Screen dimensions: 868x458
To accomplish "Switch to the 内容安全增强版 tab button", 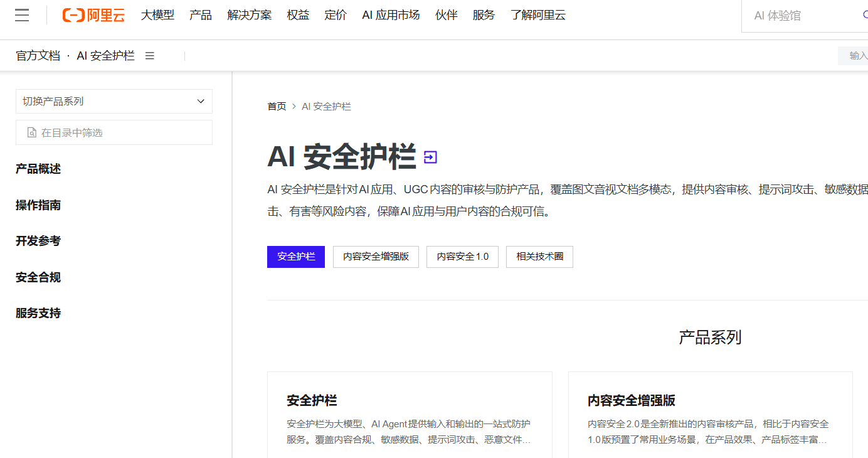I will 376,257.
